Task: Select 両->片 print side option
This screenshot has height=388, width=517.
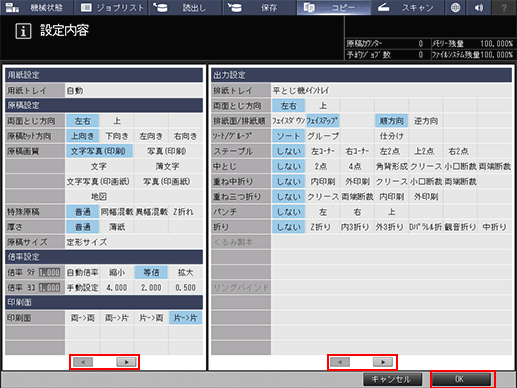Action: pos(117,318)
